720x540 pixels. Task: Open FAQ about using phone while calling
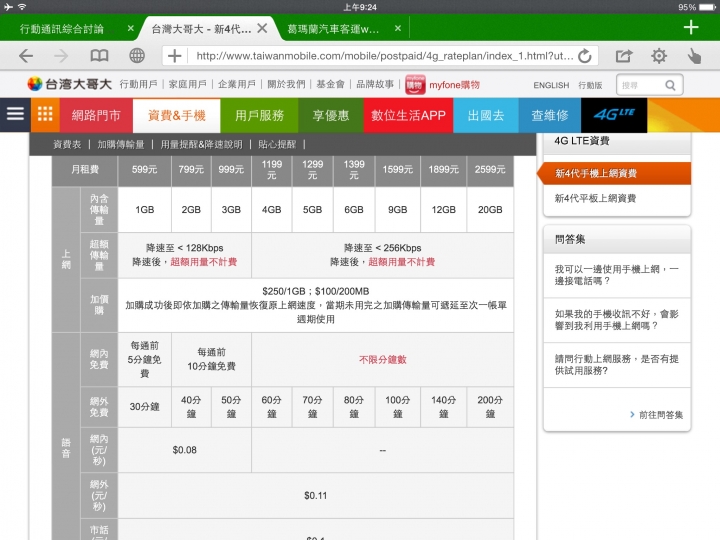click(x=617, y=275)
